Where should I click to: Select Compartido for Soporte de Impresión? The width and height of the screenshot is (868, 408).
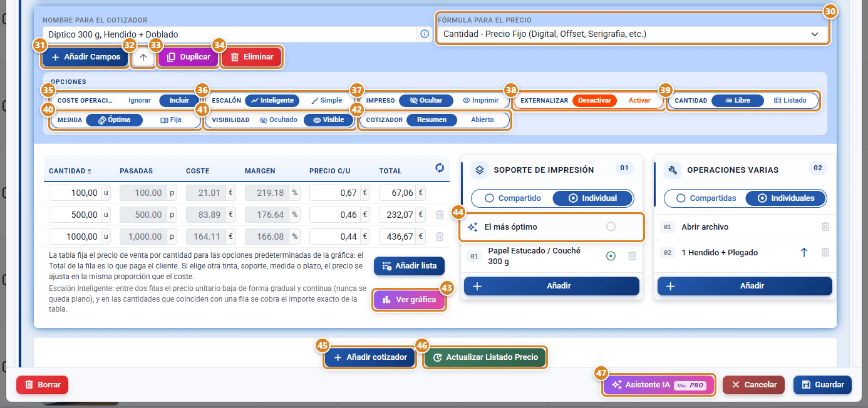click(512, 198)
